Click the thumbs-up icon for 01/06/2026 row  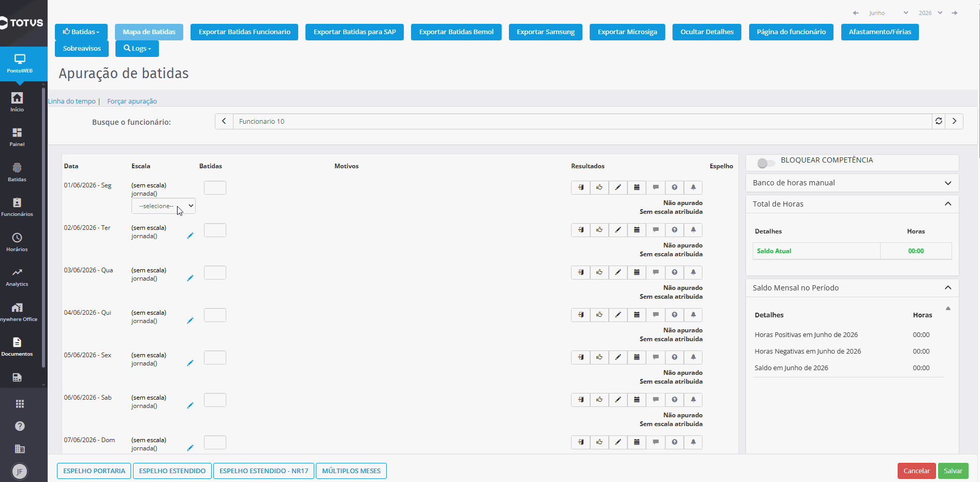[x=599, y=187]
